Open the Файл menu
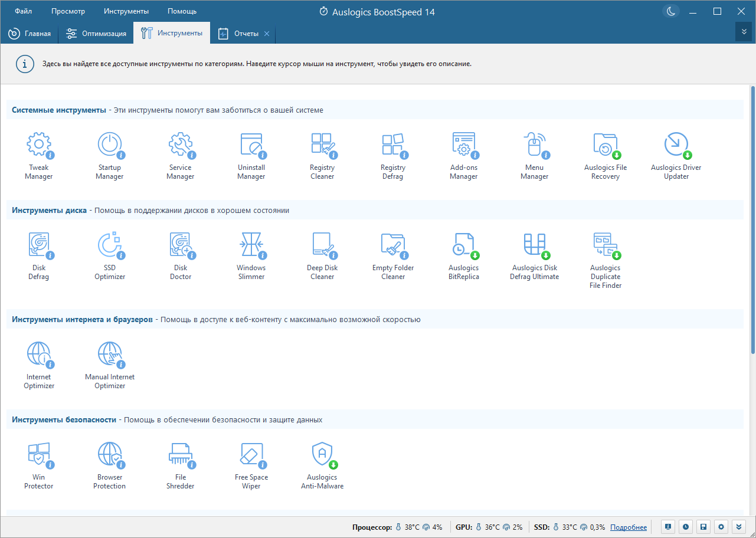The height and width of the screenshot is (538, 756). pyautogui.click(x=24, y=11)
